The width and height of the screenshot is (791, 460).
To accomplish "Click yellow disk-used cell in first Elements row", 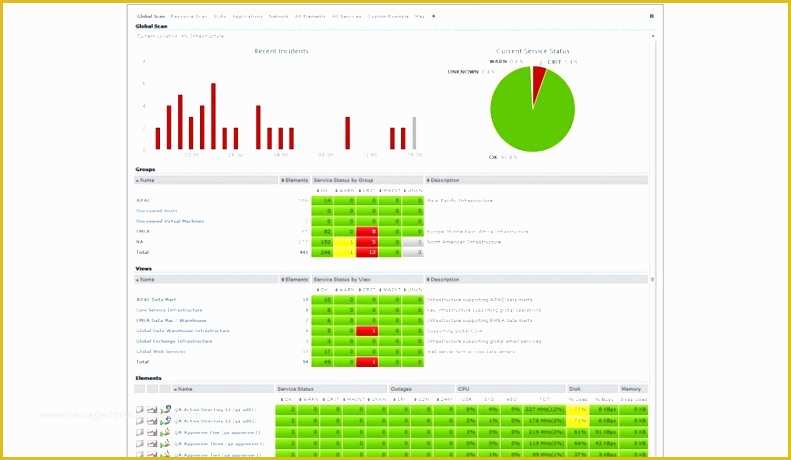I will click(578, 410).
